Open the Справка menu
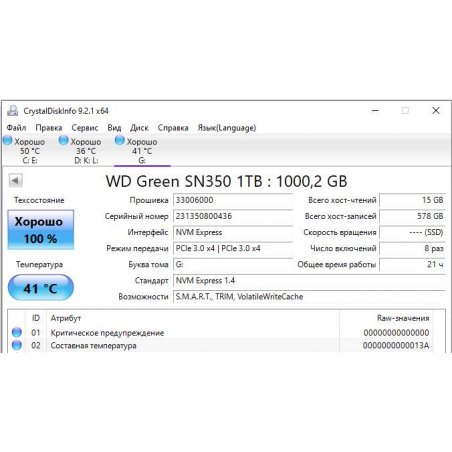The height and width of the screenshot is (452, 452). (173, 128)
